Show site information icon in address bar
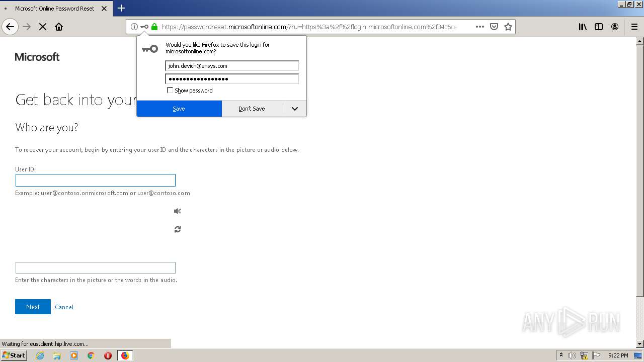Image resolution: width=644 pixels, height=362 pixels. click(x=134, y=27)
